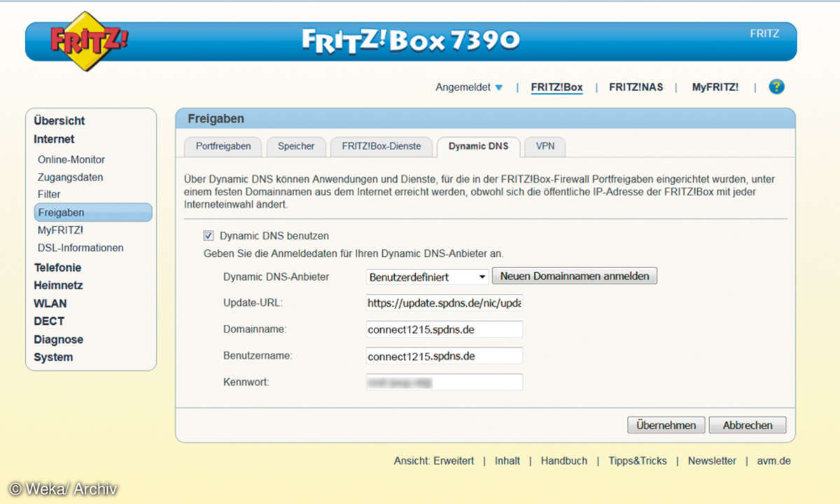Click Neuen Domainnamen anmelden button
The image size is (840, 504).
coord(575,276)
